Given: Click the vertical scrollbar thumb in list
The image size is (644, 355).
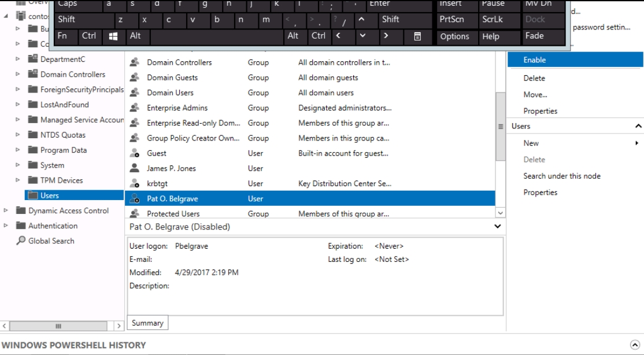Looking at the screenshot, I should click(x=500, y=127).
